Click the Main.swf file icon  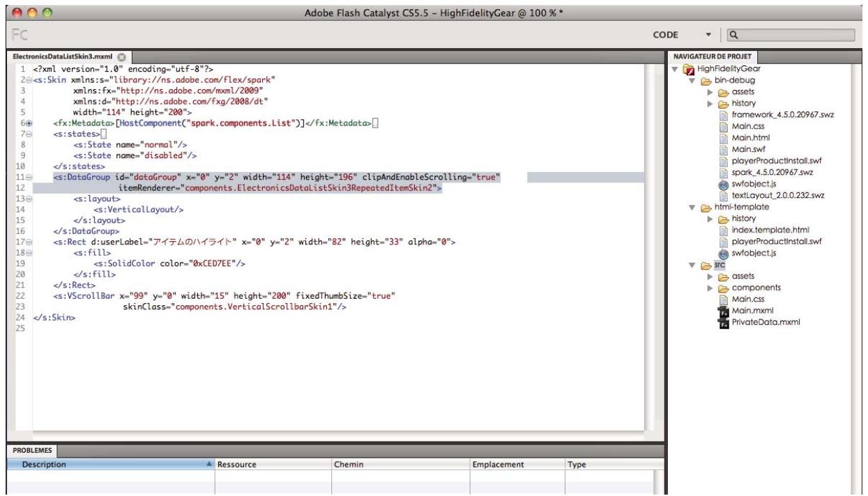[724, 149]
